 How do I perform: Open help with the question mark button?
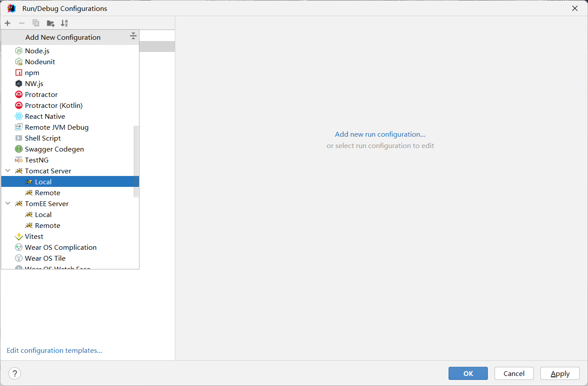point(15,373)
